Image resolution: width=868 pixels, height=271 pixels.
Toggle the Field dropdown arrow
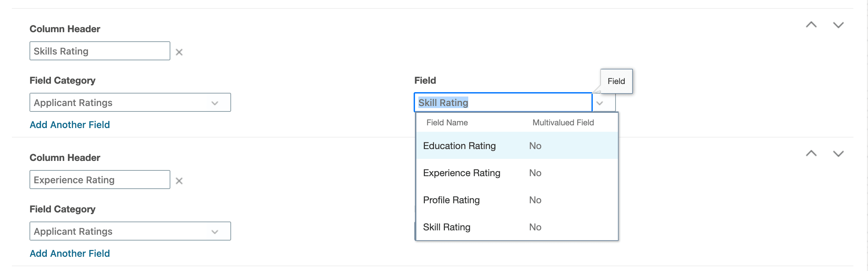[x=600, y=103]
